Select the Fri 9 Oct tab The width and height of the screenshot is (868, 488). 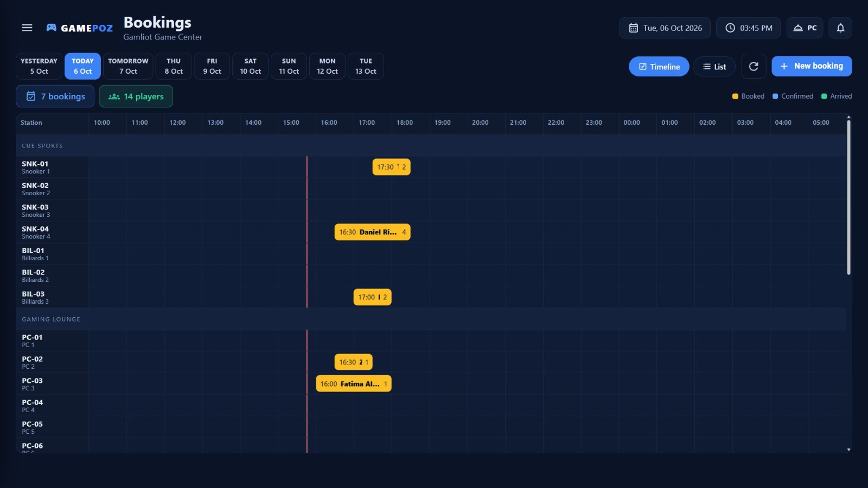(212, 66)
